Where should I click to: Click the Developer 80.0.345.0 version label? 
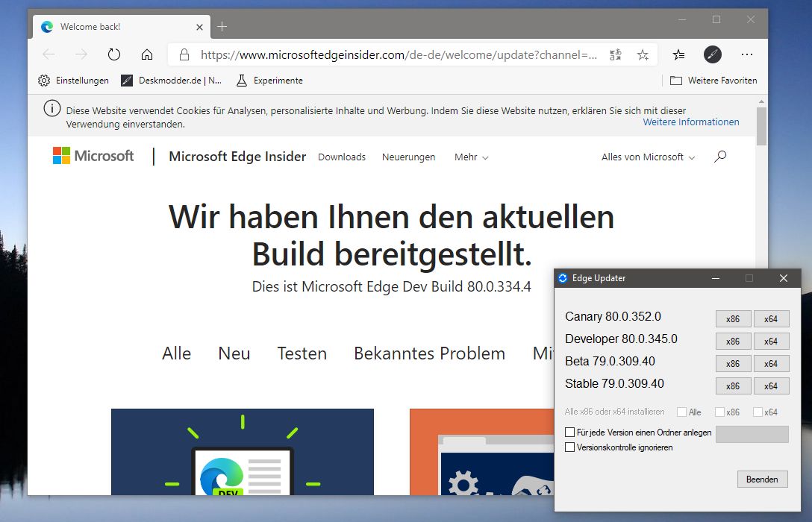pyautogui.click(x=622, y=339)
